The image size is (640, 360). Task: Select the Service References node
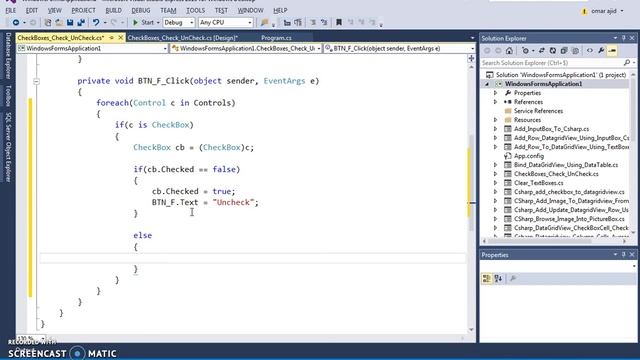click(538, 111)
